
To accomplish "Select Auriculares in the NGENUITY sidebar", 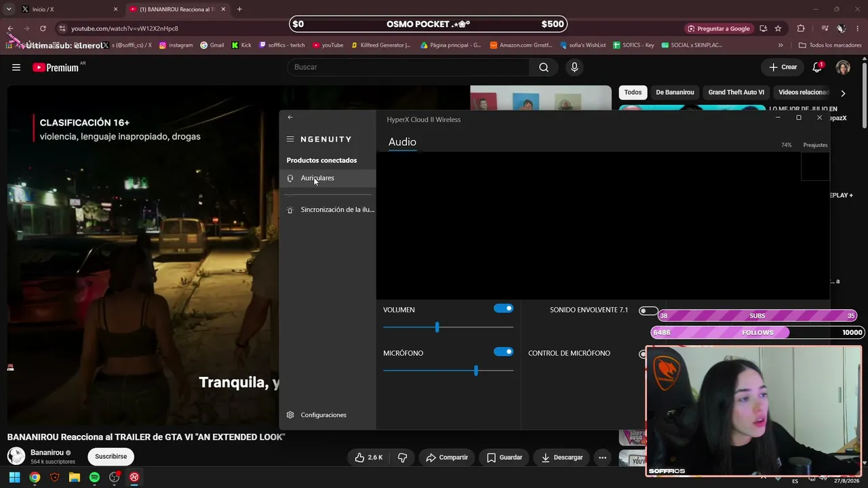I will tap(329, 178).
